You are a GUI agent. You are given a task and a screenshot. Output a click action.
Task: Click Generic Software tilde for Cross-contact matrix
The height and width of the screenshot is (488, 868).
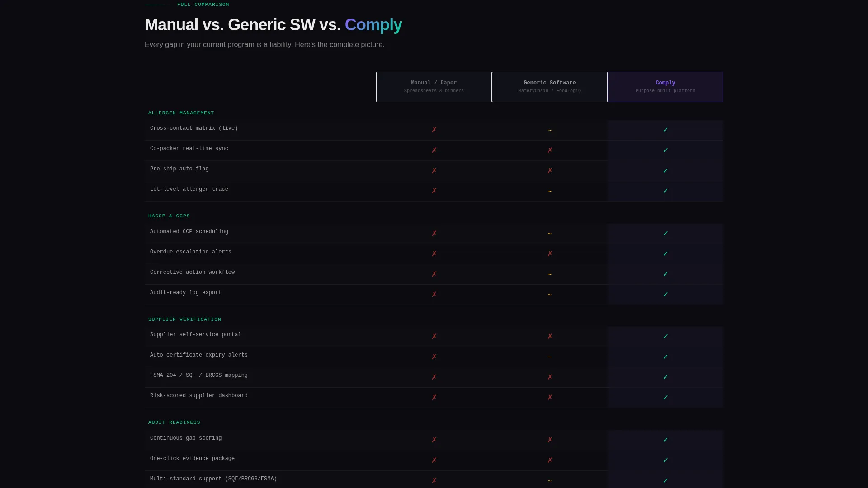click(x=550, y=130)
